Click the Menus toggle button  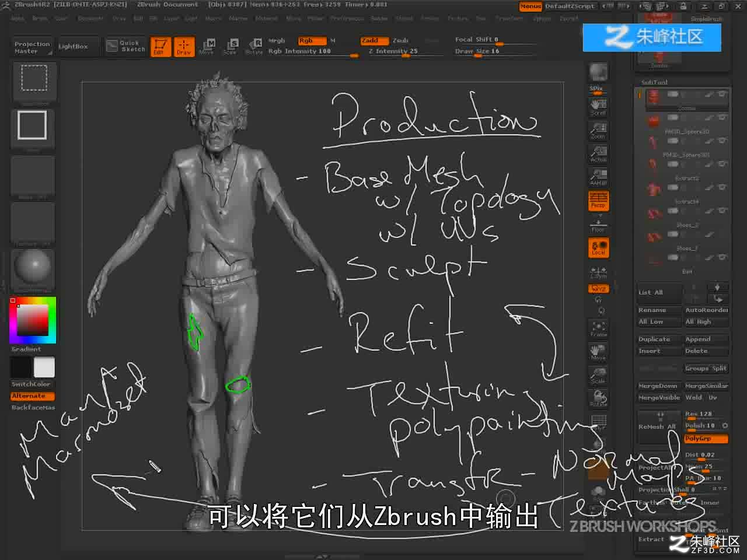(530, 6)
